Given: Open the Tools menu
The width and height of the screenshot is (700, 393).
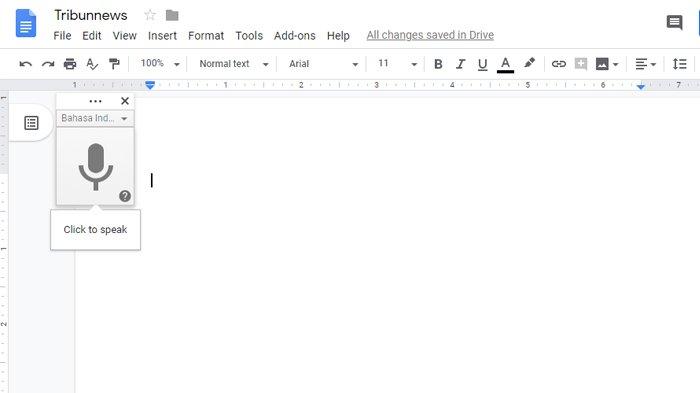Looking at the screenshot, I should (249, 36).
